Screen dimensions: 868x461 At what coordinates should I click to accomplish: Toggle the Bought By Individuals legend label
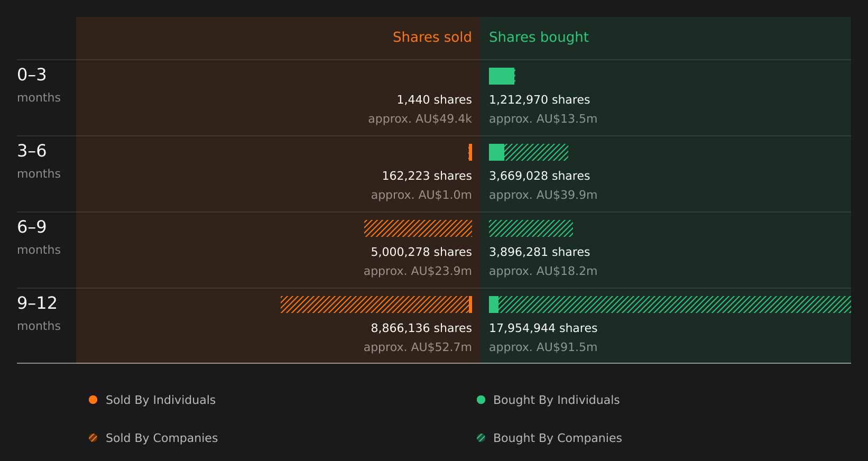tap(556, 400)
